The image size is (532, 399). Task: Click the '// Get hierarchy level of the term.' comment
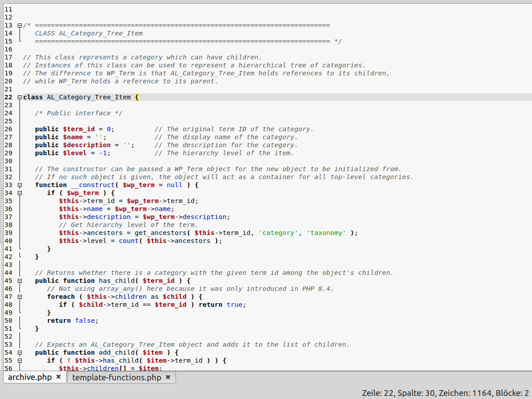(x=129, y=225)
